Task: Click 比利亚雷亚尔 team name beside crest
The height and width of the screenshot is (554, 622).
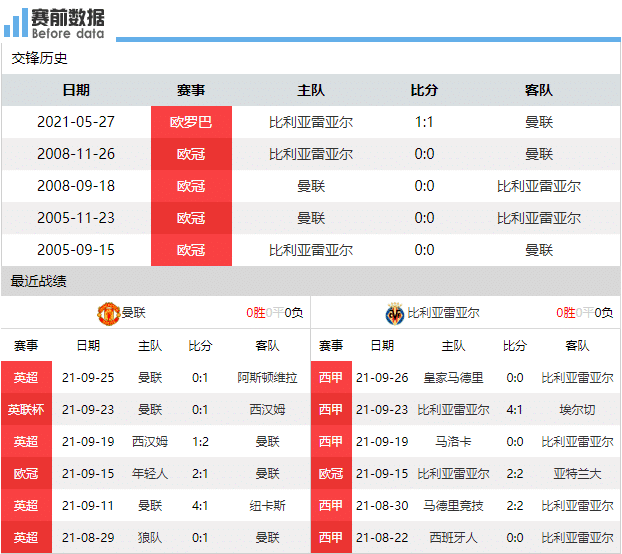Action: pyautogui.click(x=443, y=313)
